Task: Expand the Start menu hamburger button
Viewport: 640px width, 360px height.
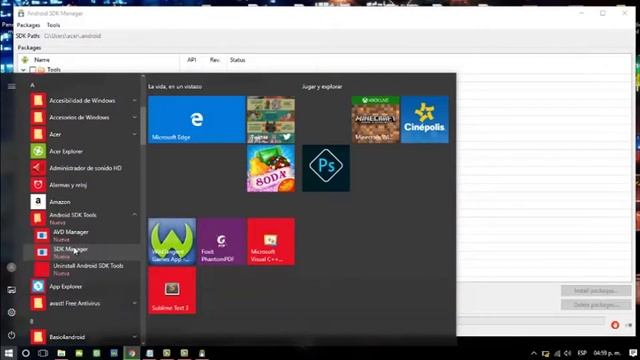Action: pyautogui.click(x=11, y=86)
